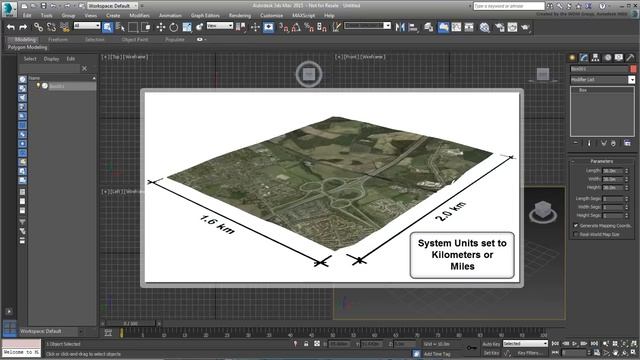Image resolution: width=640 pixels, height=360 pixels.
Task: Toggle the 3D Snaps button
Action: [x=284, y=27]
